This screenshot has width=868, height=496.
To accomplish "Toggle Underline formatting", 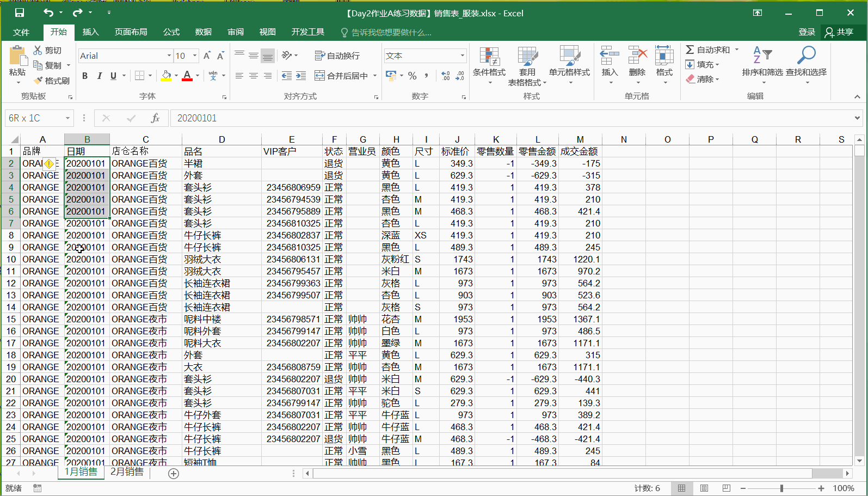I will (113, 76).
